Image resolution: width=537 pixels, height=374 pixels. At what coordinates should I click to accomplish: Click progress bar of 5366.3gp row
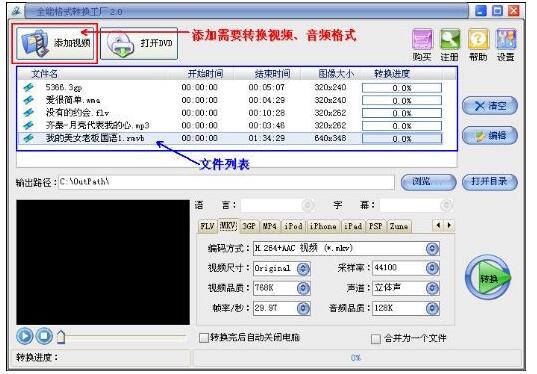click(402, 88)
